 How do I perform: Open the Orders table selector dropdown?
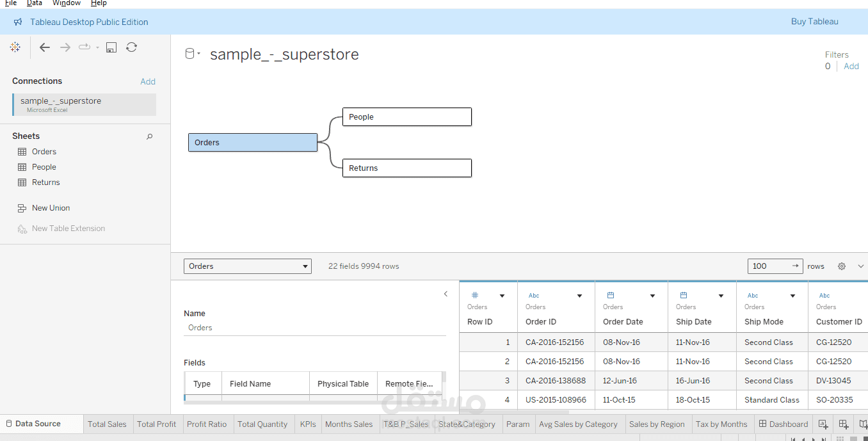coord(248,266)
